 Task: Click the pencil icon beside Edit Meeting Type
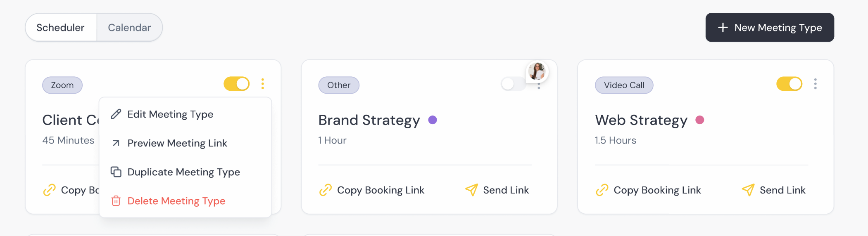pyautogui.click(x=116, y=114)
